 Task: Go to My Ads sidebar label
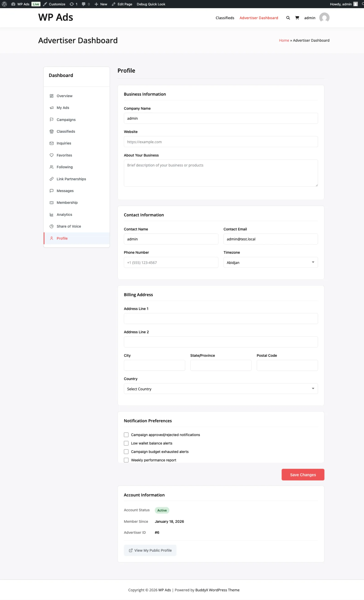(63, 108)
